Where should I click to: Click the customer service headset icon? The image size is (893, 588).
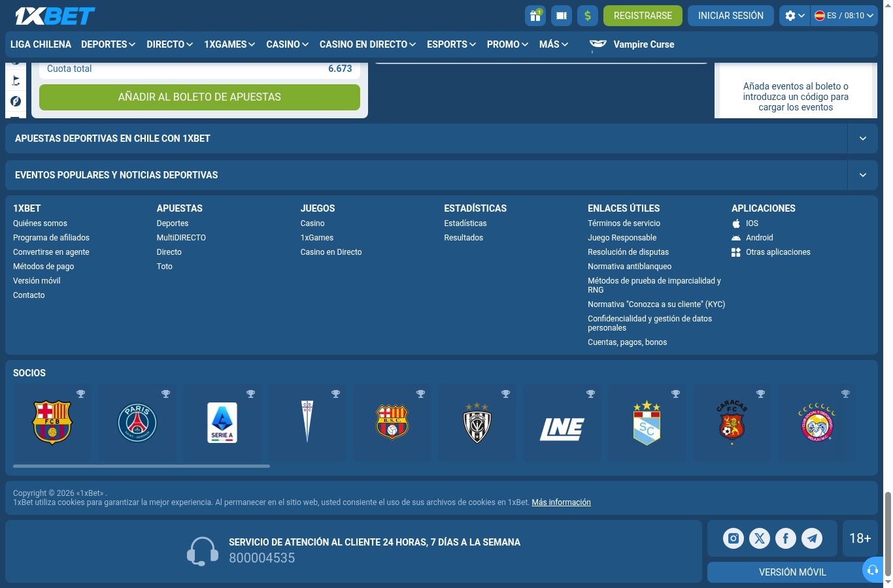tap(203, 551)
